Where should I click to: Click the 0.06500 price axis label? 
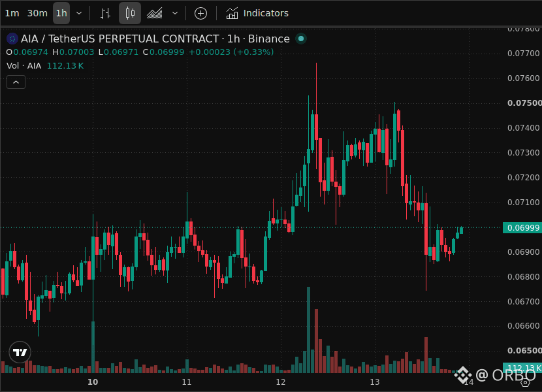(524, 350)
